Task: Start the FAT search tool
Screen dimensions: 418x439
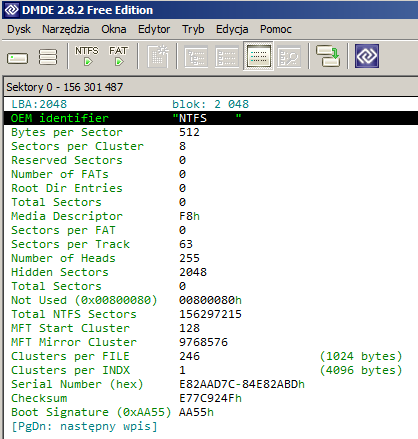Action: 118,56
